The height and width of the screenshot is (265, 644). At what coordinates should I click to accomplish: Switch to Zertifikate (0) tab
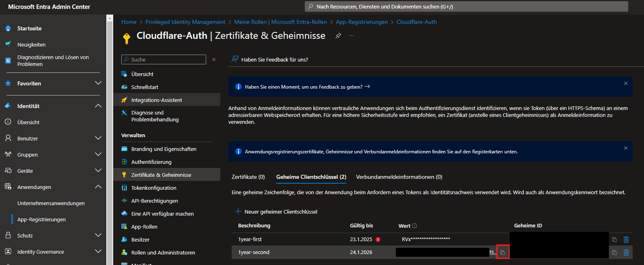[x=248, y=177]
